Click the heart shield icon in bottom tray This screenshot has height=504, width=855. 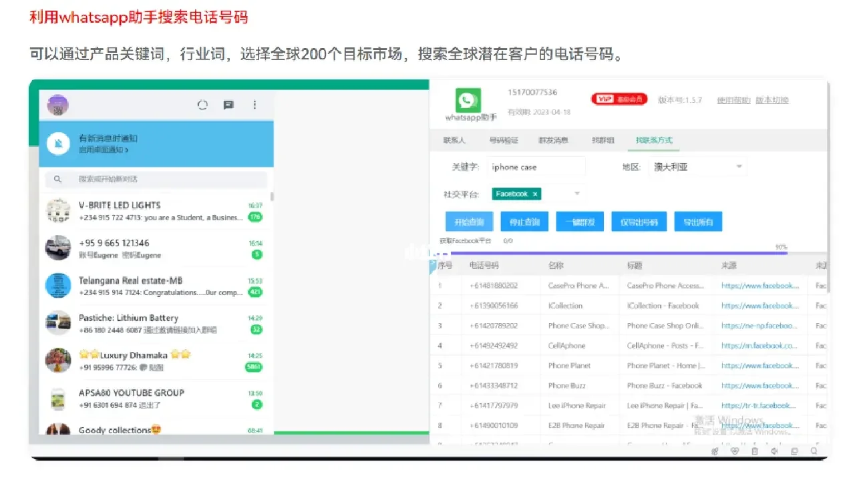pyautogui.click(x=735, y=451)
